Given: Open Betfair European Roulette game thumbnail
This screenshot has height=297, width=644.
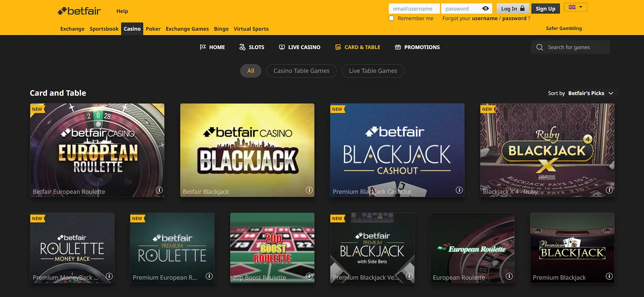Looking at the screenshot, I should (x=97, y=150).
